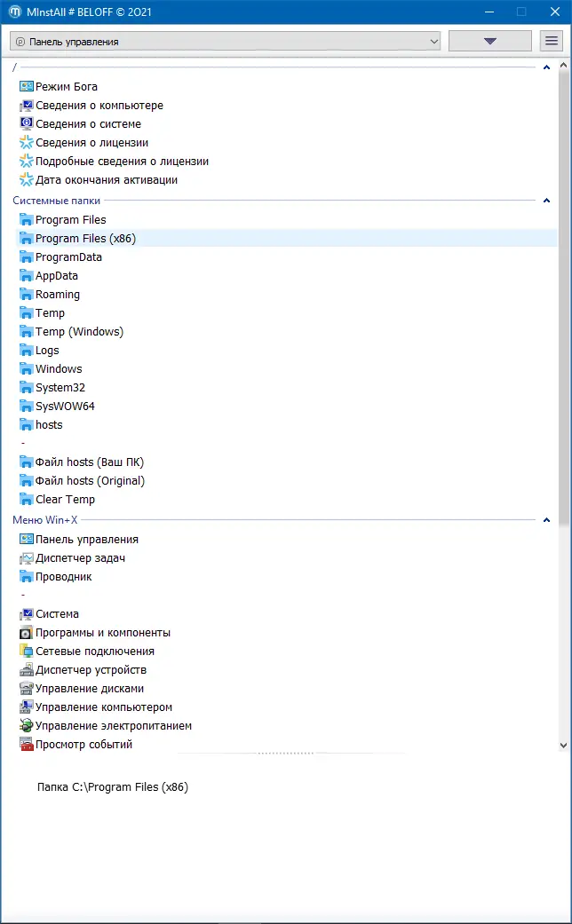Click the horizontal splitter dots handle
The height and width of the screenshot is (924, 572).
[x=286, y=753]
